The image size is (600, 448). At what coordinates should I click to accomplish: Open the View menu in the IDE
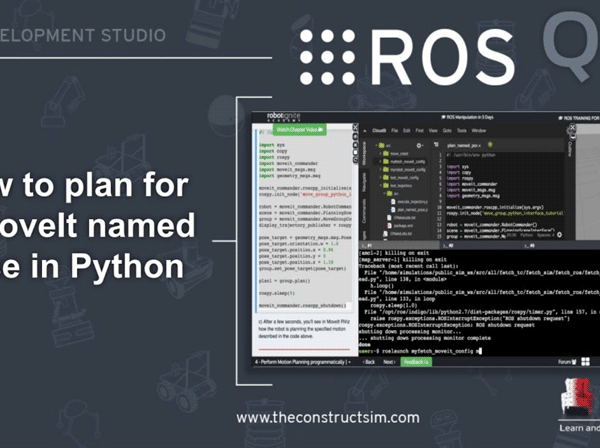point(433,131)
